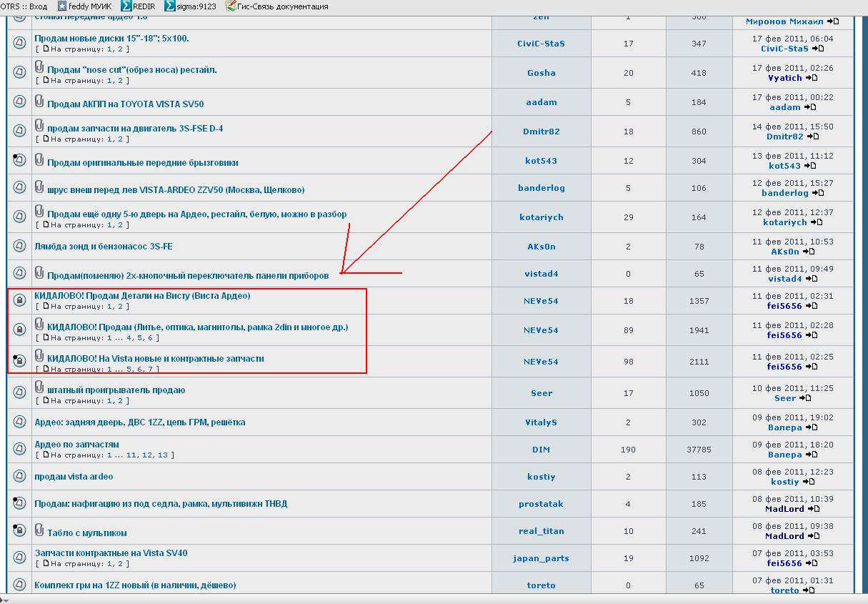Open page 13 of Ардео по запчастям
The width and height of the screenshot is (868, 604).
click(x=163, y=455)
